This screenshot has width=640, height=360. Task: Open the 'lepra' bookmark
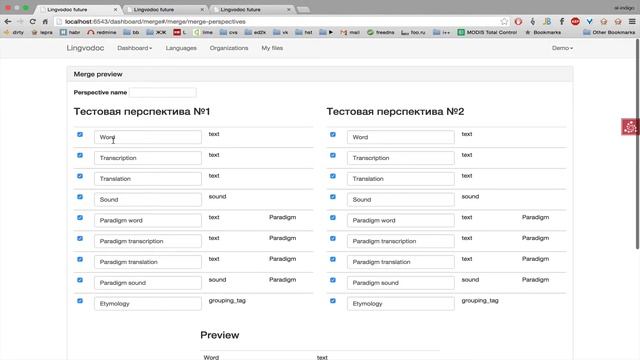click(42, 32)
